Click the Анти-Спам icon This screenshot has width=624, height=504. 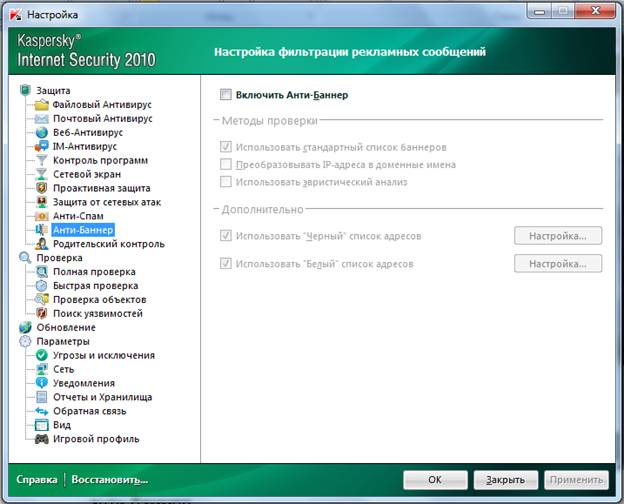coord(41,216)
